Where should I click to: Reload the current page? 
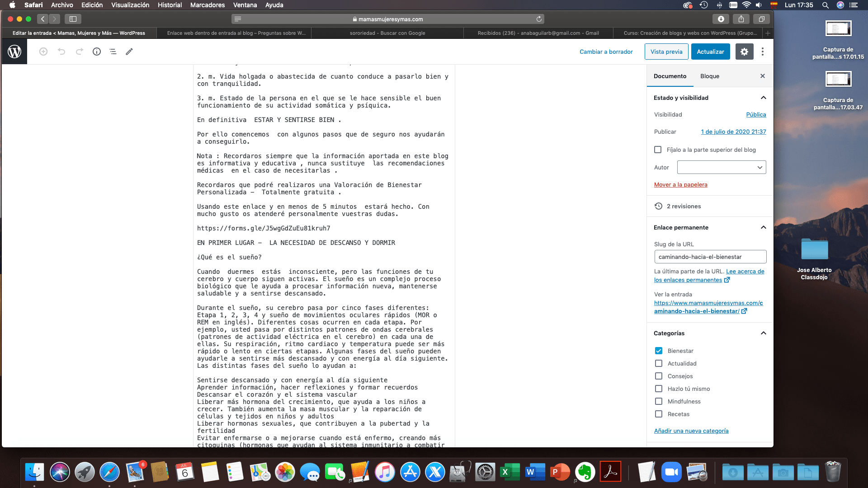click(539, 19)
